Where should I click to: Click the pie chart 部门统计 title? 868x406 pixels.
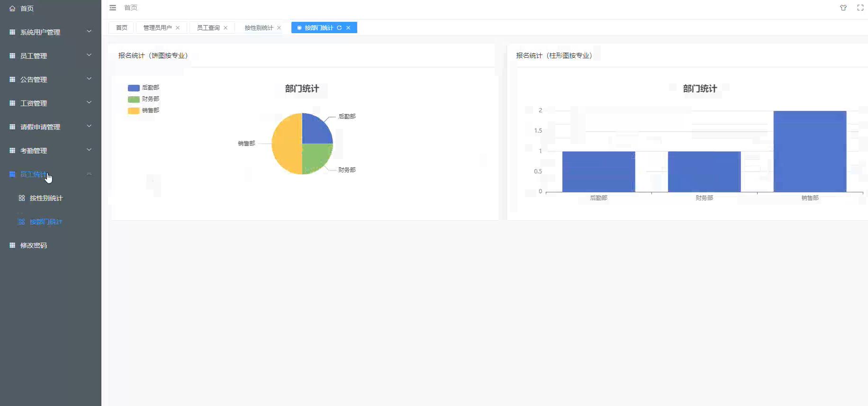pos(302,89)
